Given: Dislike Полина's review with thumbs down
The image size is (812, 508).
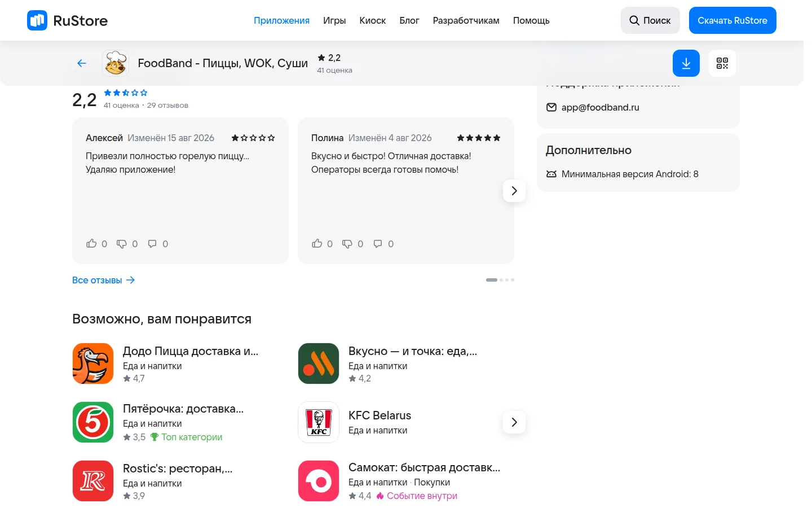Looking at the screenshot, I should 347,244.
